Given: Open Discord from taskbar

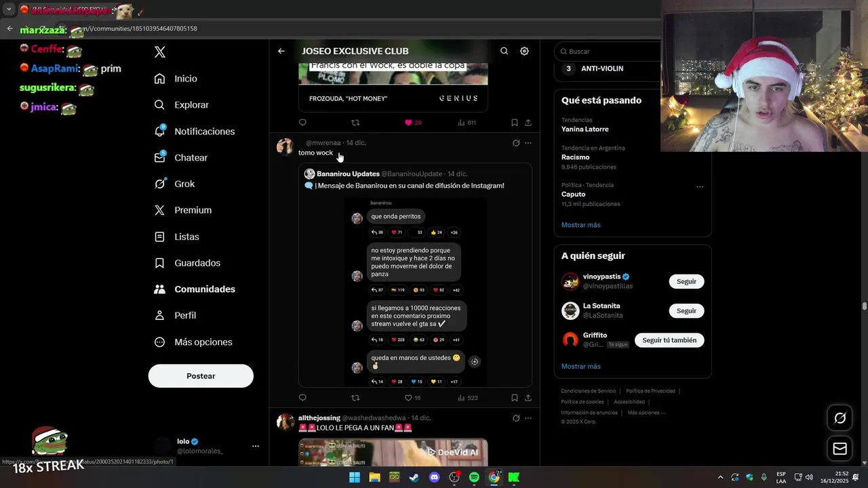Looking at the screenshot, I should 434,477.
